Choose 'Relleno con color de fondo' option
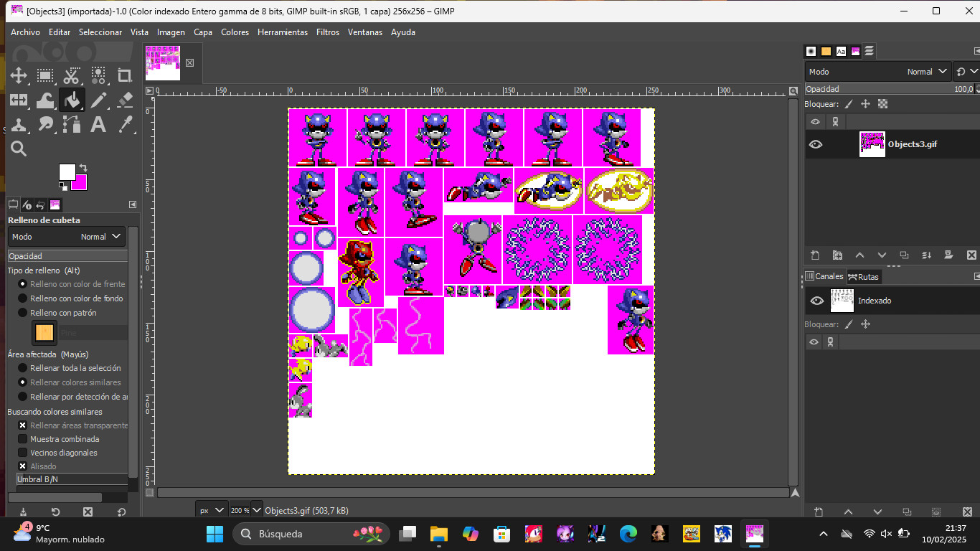 point(23,298)
